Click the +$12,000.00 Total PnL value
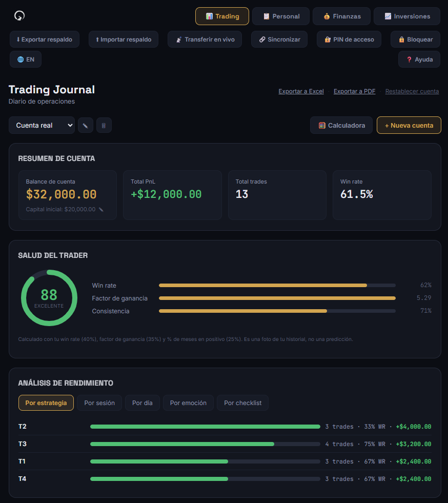448x503 pixels. point(166,194)
